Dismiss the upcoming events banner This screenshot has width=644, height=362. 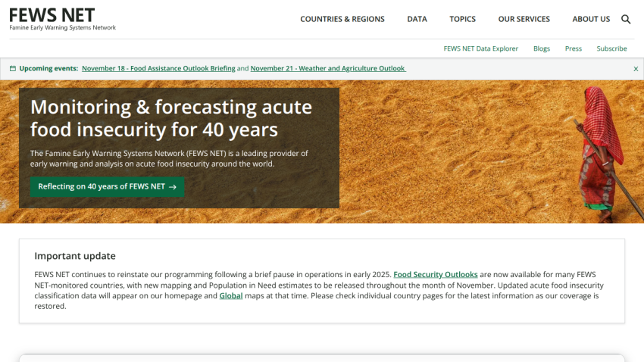(x=636, y=69)
